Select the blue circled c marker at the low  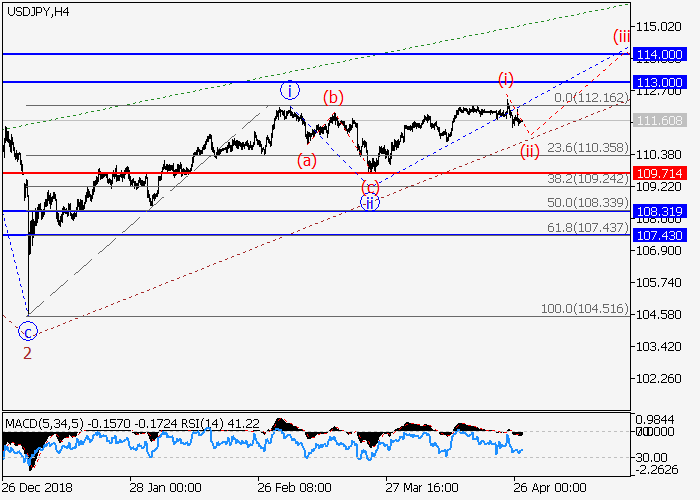coord(29,331)
